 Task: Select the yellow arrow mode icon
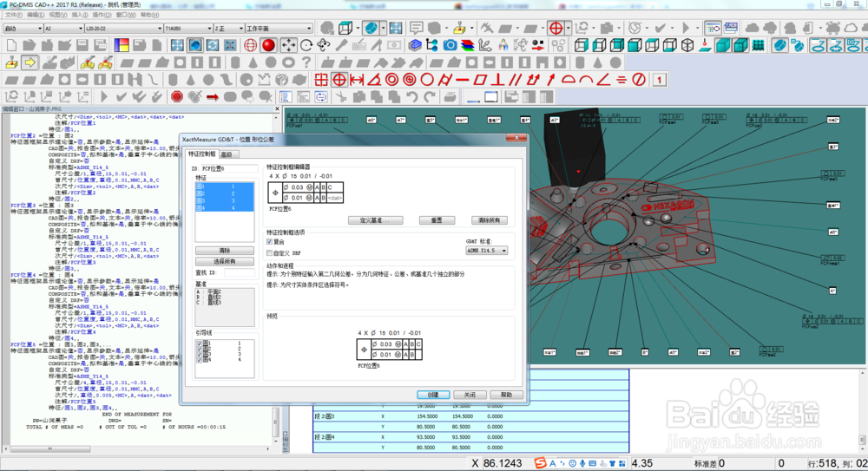(x=30, y=62)
